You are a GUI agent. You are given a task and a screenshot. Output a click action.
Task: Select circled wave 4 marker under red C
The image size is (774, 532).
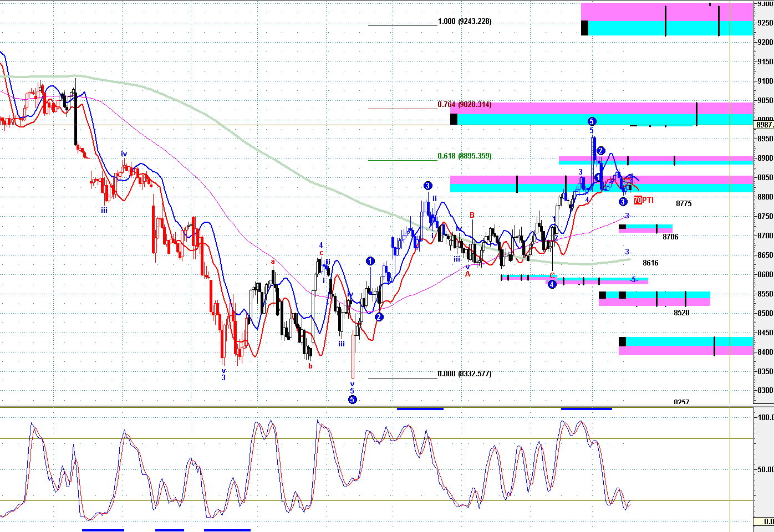tap(552, 284)
